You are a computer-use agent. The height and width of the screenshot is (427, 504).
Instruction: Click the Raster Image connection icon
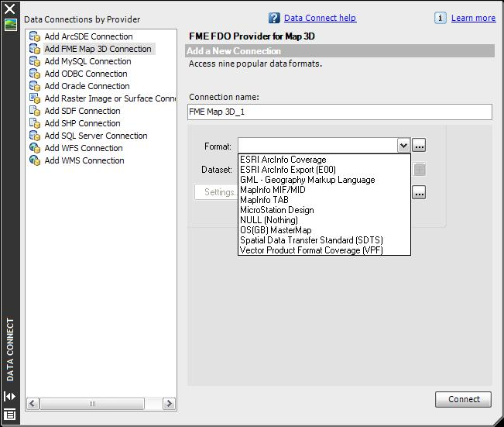coord(35,98)
